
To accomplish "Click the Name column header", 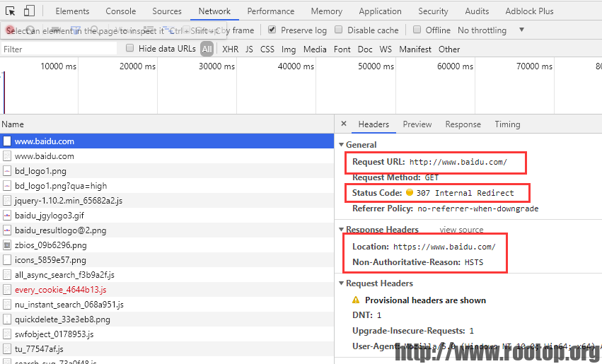I will tap(167, 124).
